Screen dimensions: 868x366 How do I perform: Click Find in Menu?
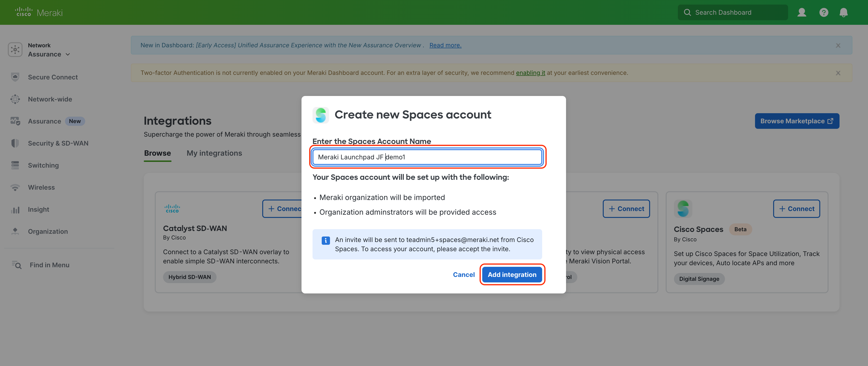click(x=50, y=265)
